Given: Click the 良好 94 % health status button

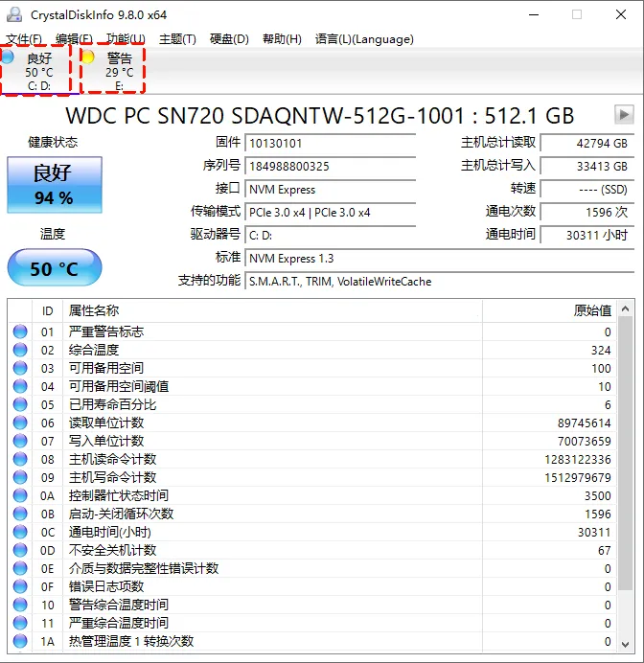Looking at the screenshot, I should click(55, 185).
